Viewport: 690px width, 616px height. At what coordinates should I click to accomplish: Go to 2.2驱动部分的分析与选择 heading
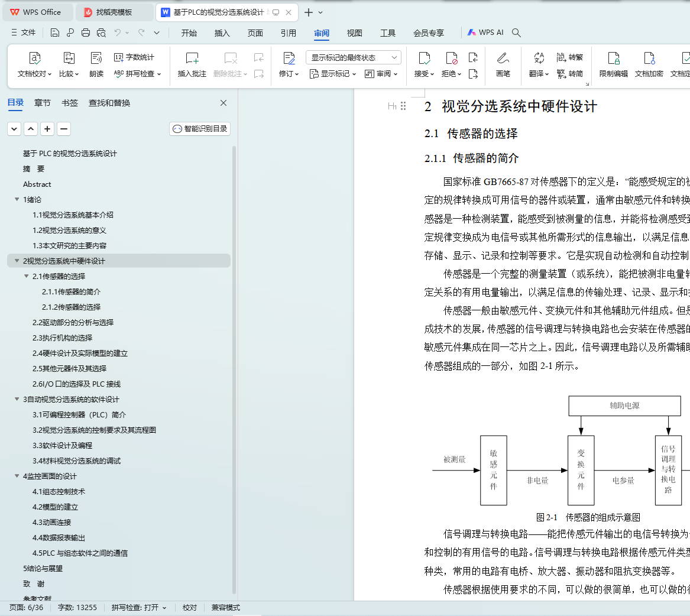(x=73, y=323)
